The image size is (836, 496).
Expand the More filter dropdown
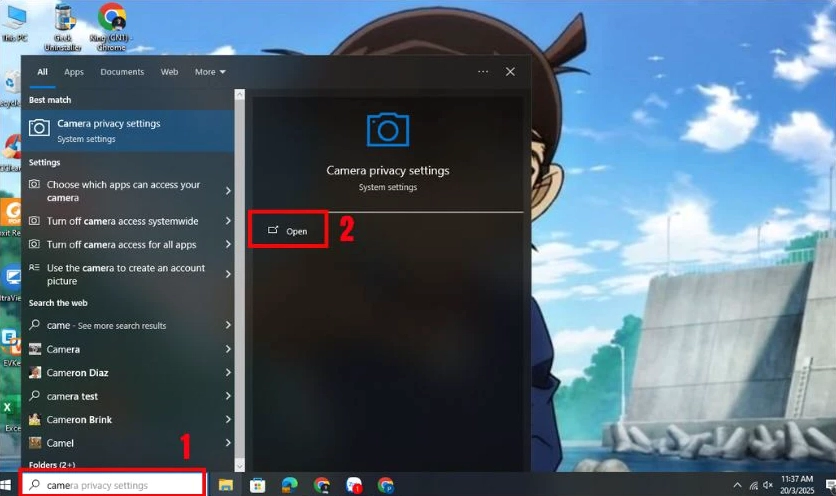[210, 72]
